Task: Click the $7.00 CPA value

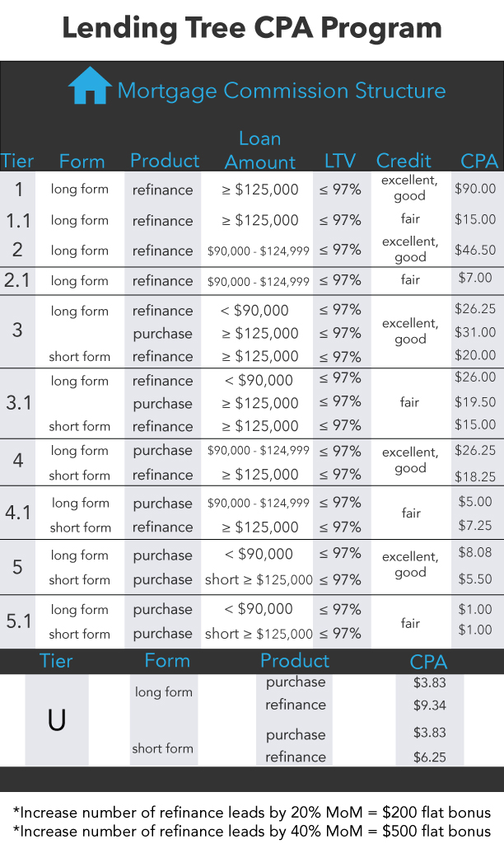Action: [475, 278]
